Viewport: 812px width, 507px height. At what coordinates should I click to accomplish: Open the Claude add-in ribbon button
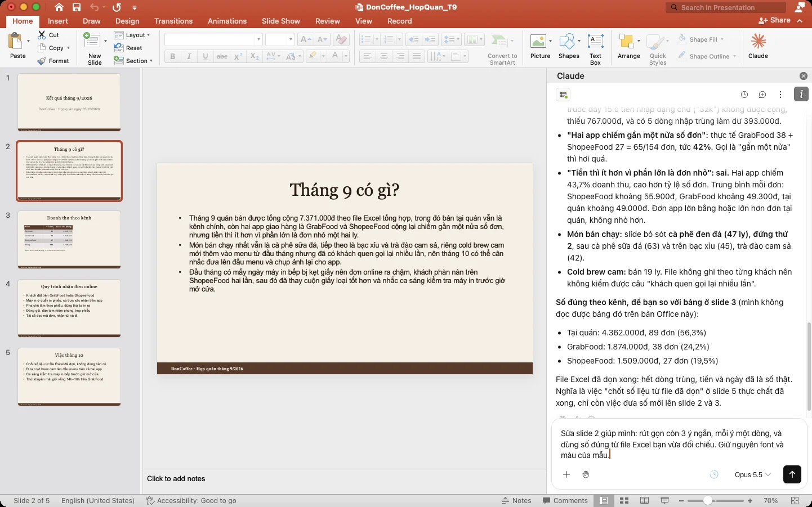(x=758, y=46)
